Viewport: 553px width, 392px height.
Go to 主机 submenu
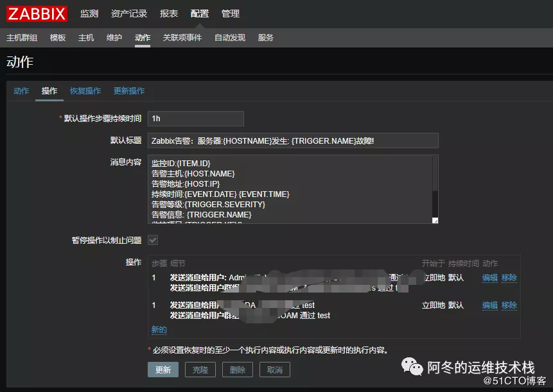[86, 38]
